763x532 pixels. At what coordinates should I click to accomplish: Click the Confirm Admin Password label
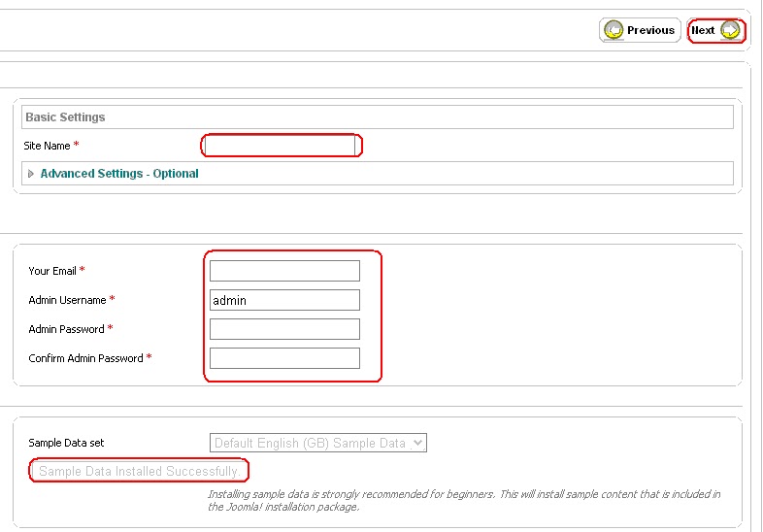85,358
